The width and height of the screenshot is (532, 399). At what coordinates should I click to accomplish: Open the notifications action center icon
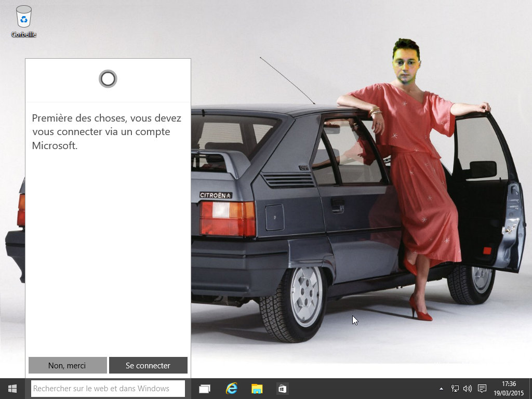[482, 389]
